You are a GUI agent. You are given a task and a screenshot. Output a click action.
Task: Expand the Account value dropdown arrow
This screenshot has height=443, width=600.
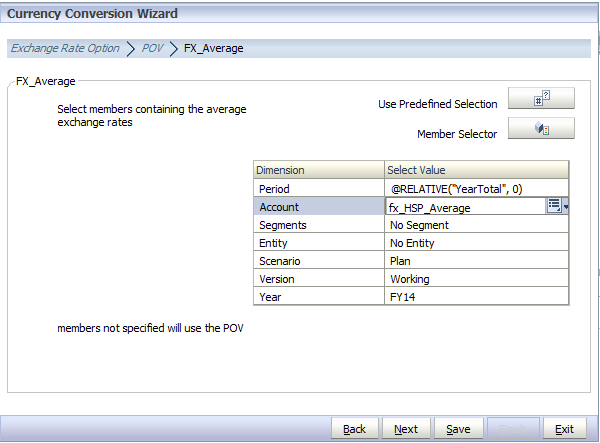click(x=565, y=207)
